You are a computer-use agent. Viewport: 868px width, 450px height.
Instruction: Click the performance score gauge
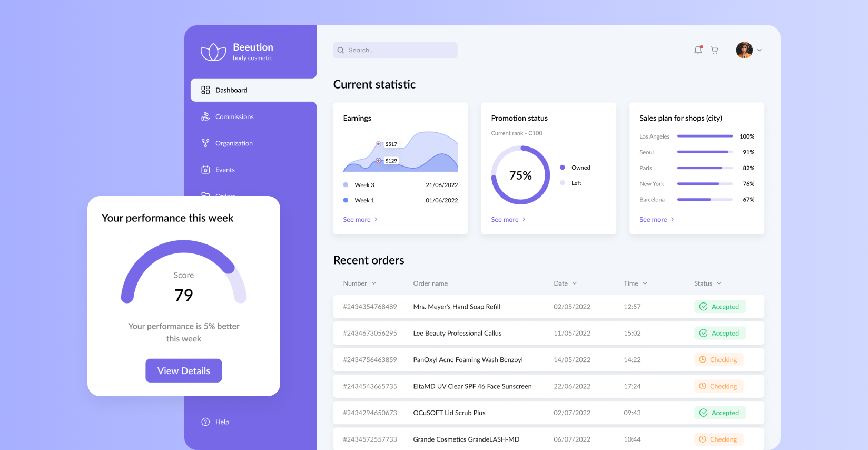pos(184,271)
